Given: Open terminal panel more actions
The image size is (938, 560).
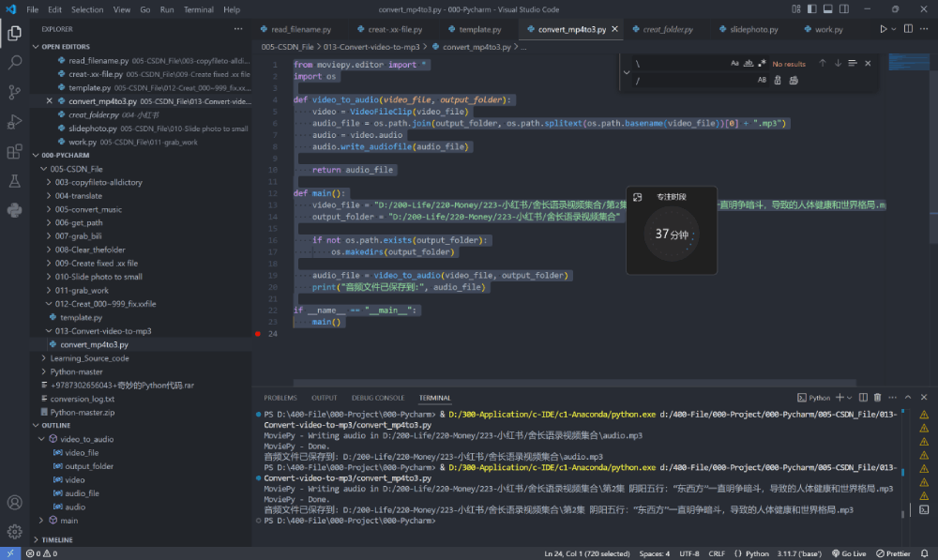Looking at the screenshot, I should [x=893, y=398].
